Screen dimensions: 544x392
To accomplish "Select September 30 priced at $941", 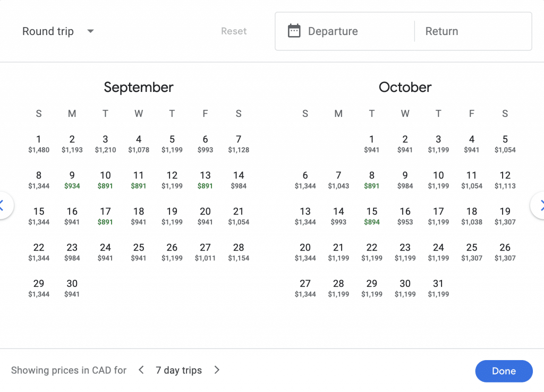I will (72, 288).
